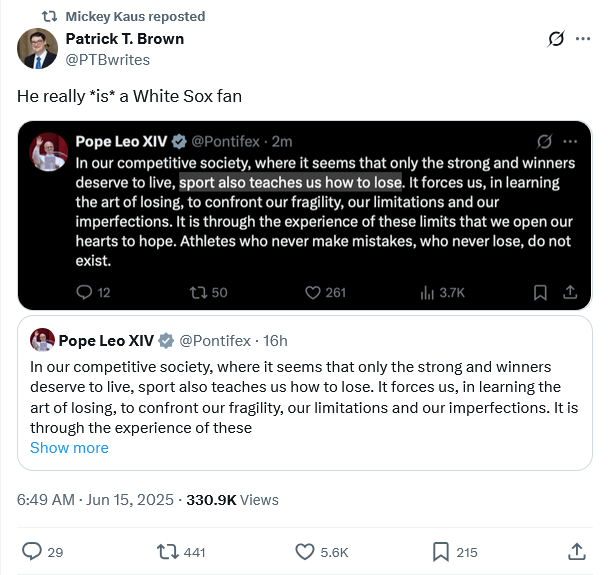608x575 pixels.
Task: Open the Grok icon beside the tweet header
Action: pos(555,39)
